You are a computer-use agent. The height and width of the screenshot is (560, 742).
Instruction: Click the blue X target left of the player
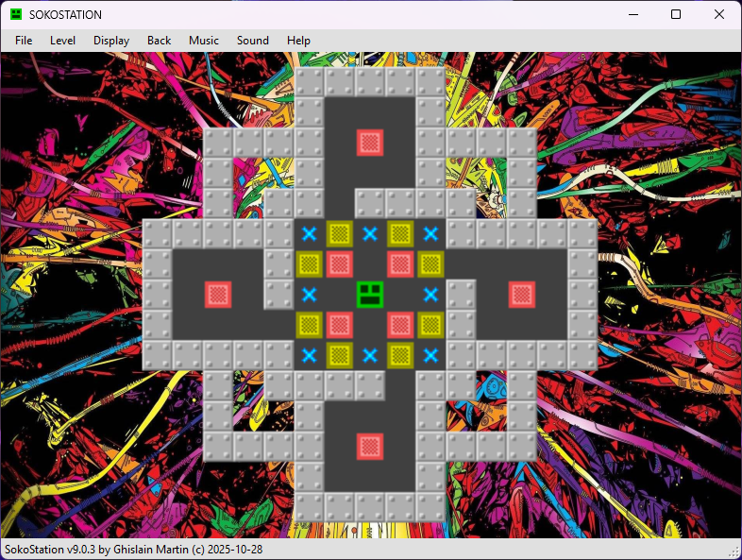[309, 295]
